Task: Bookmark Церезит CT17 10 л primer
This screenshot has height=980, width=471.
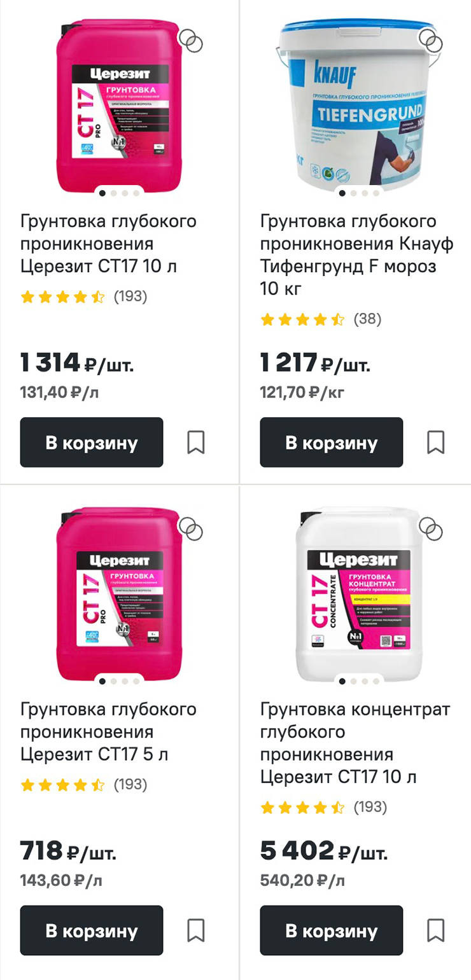Action: tap(196, 442)
